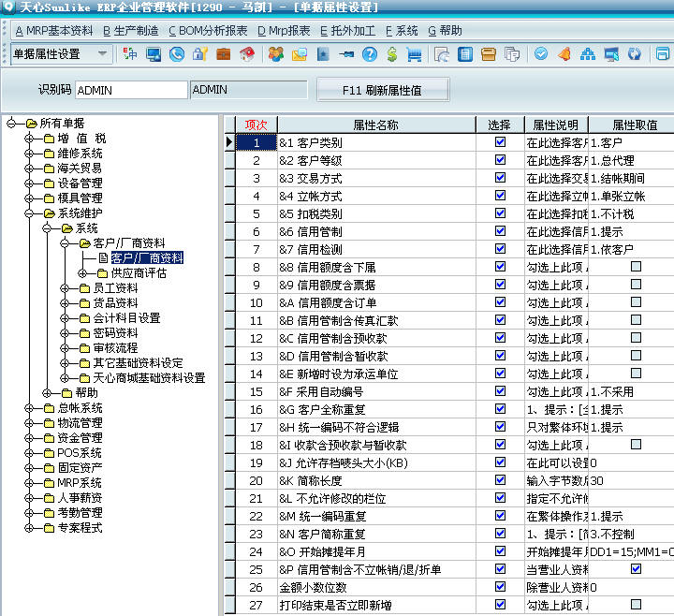The height and width of the screenshot is (616, 674).
Task: Click the F11 刷新属性值 button
Action: tap(383, 90)
